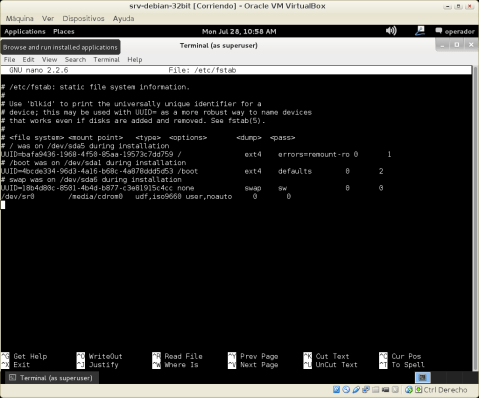Screen dimensions: 479x398
Task: Click the 'File: /etc/fstab' header text
Action: click(x=202, y=70)
